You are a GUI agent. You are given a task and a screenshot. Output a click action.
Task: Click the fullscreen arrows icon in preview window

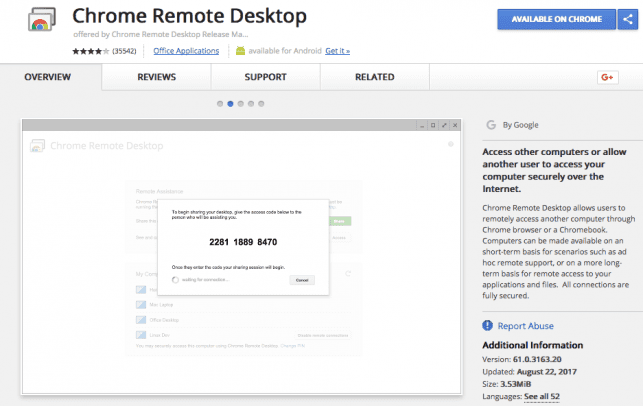444,125
